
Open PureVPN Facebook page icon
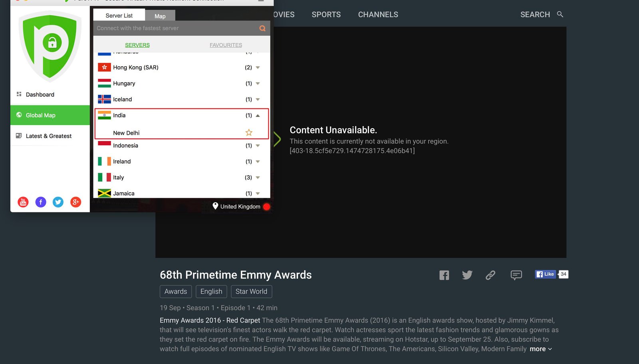coord(41,202)
